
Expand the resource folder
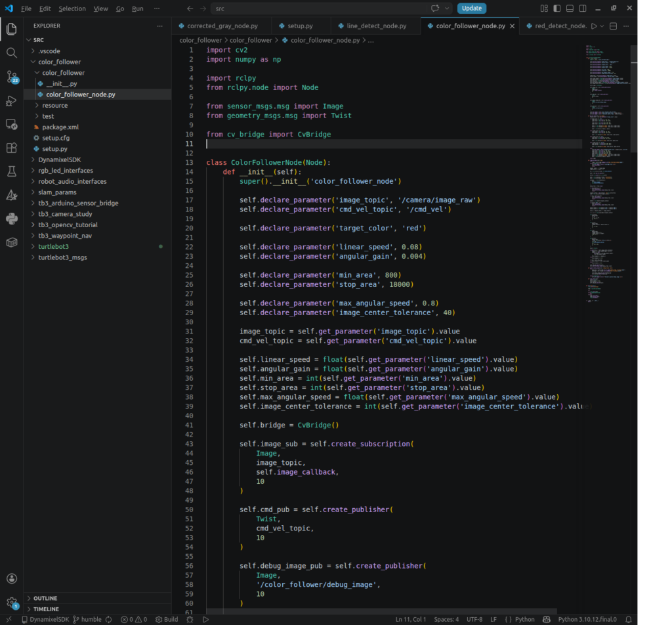(37, 106)
